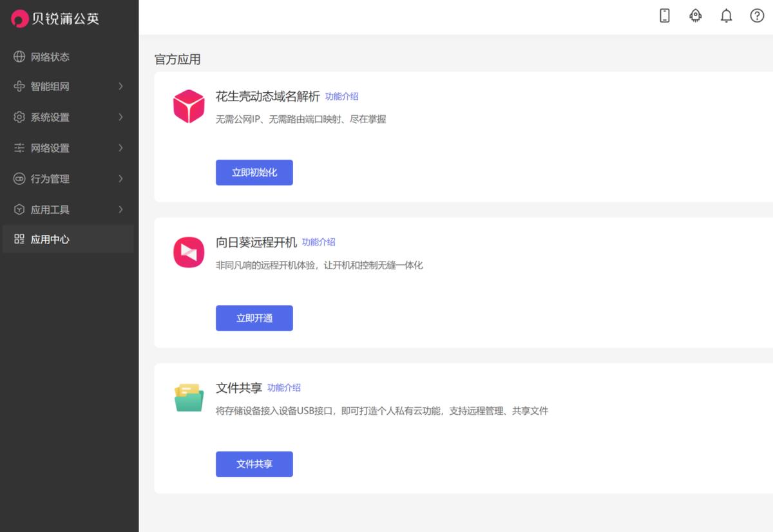Select the 网络状态 globe icon in sidebar

point(17,57)
